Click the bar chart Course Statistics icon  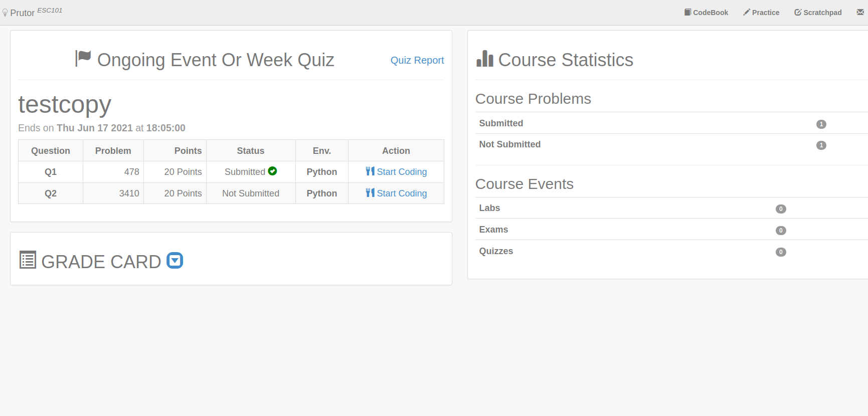pos(485,59)
